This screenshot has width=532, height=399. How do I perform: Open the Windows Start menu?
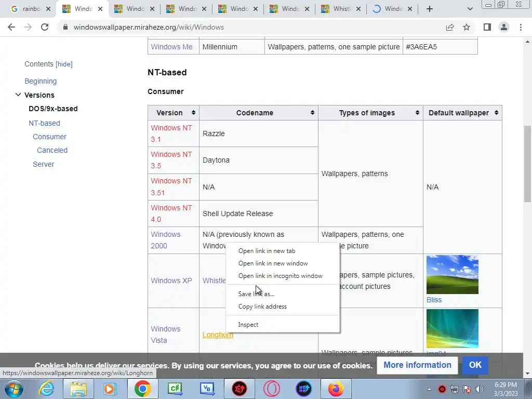click(14, 389)
